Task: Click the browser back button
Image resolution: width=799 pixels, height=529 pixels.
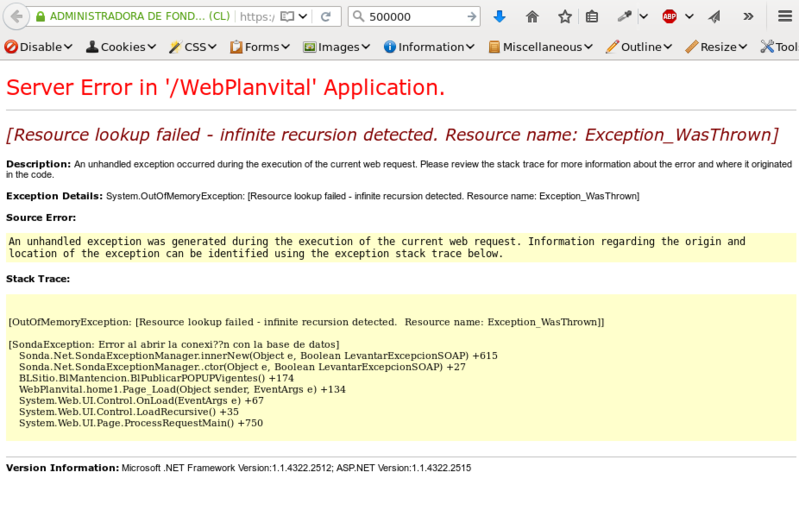Action: pyautogui.click(x=16, y=17)
